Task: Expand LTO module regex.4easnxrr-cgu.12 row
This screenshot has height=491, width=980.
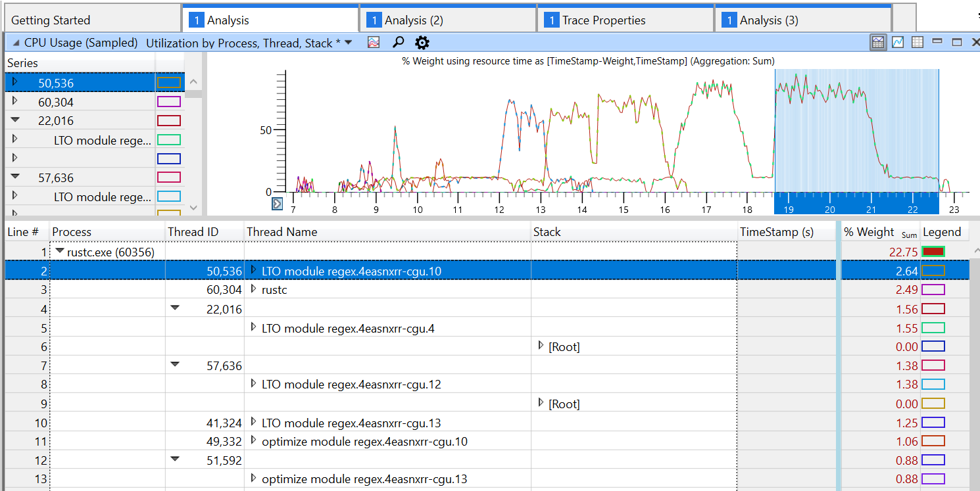Action: point(254,384)
